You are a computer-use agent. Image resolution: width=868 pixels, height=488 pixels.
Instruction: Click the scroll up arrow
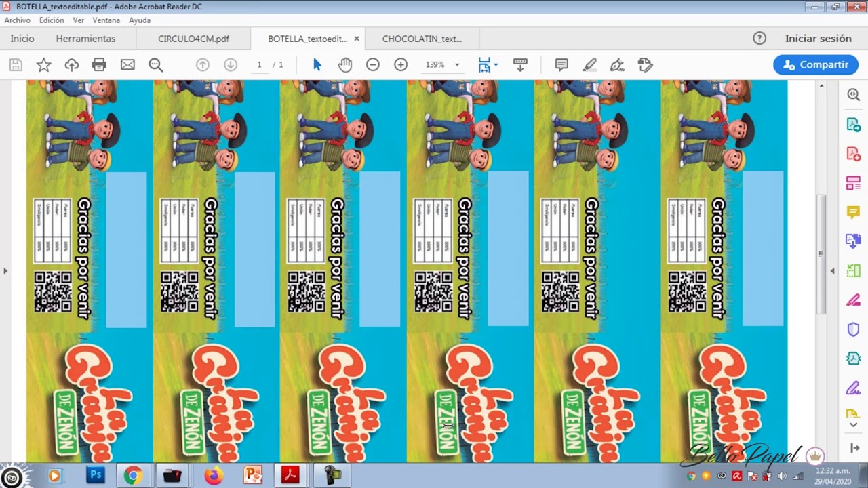tap(821, 86)
